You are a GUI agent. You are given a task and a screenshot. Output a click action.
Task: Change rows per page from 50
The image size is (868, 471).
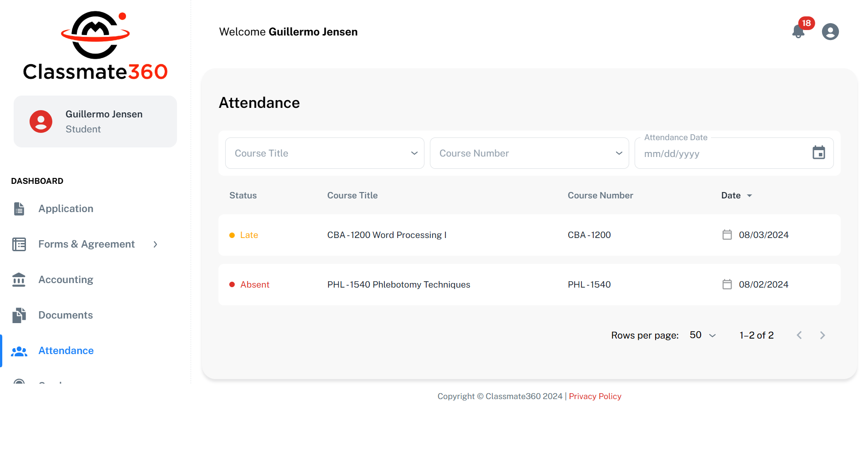[x=702, y=335]
